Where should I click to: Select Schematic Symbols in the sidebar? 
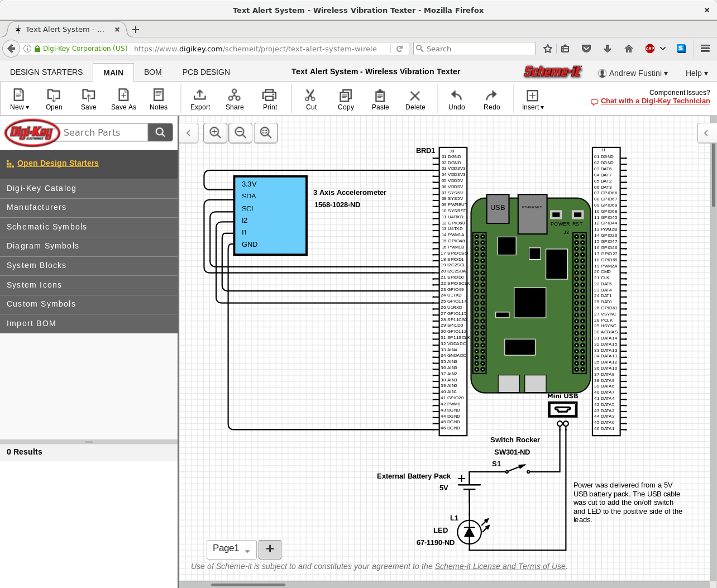click(x=47, y=227)
